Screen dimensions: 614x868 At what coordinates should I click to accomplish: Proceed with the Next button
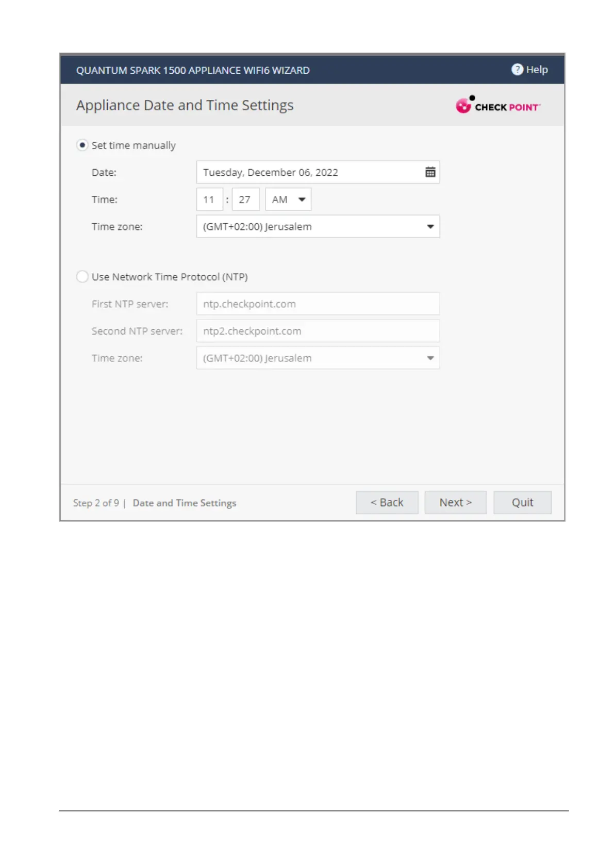[x=455, y=503]
